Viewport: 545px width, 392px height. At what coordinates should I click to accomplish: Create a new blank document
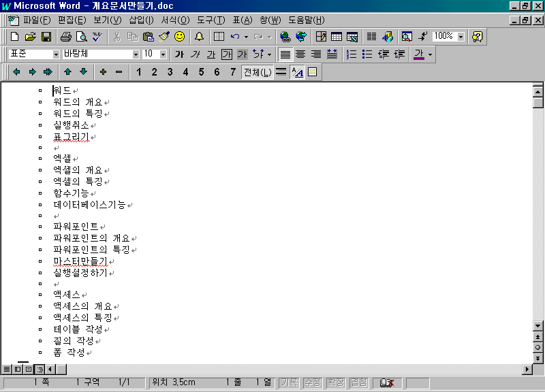pos(14,37)
